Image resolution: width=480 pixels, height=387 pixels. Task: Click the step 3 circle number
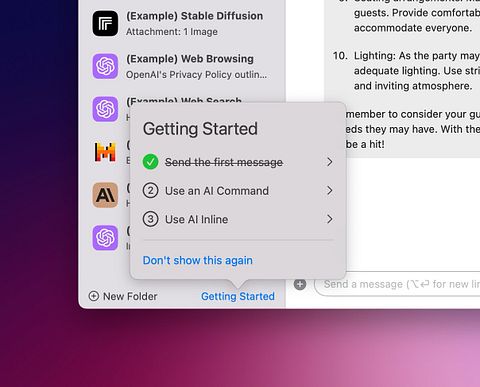150,219
